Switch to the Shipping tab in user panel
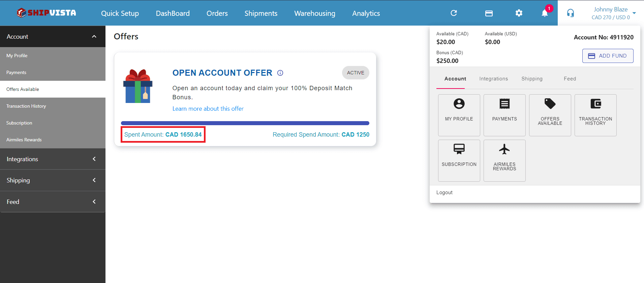644x283 pixels. coord(532,79)
